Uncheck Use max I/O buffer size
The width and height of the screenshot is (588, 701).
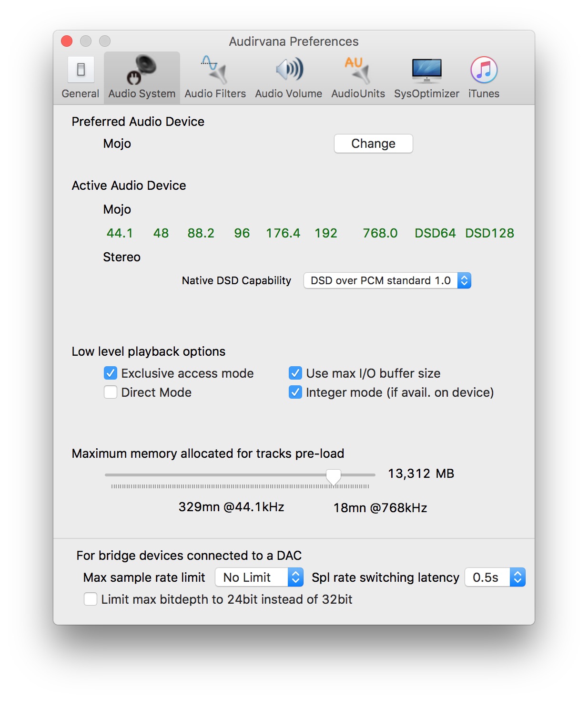pos(295,373)
